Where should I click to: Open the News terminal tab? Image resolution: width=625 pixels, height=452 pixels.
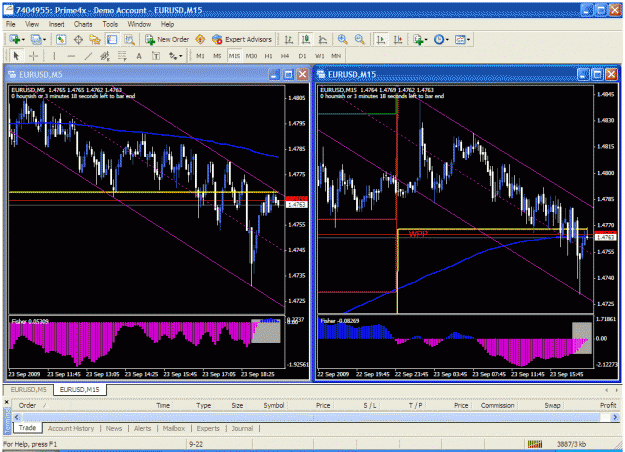pos(114,428)
